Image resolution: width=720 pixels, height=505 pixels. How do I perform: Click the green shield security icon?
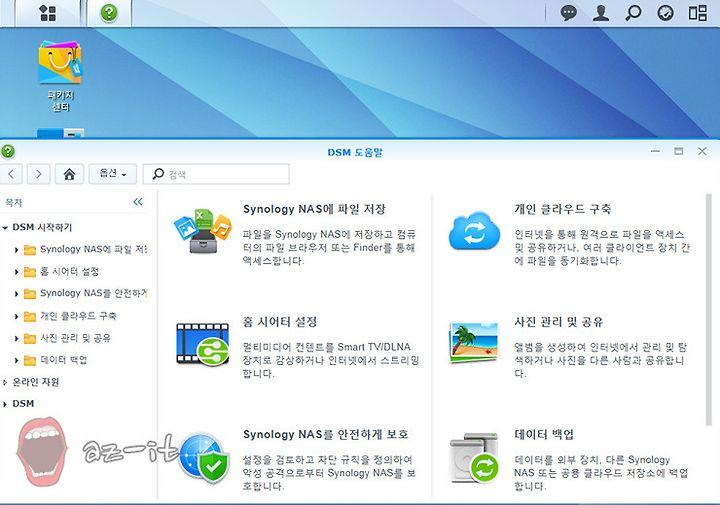click(204, 458)
